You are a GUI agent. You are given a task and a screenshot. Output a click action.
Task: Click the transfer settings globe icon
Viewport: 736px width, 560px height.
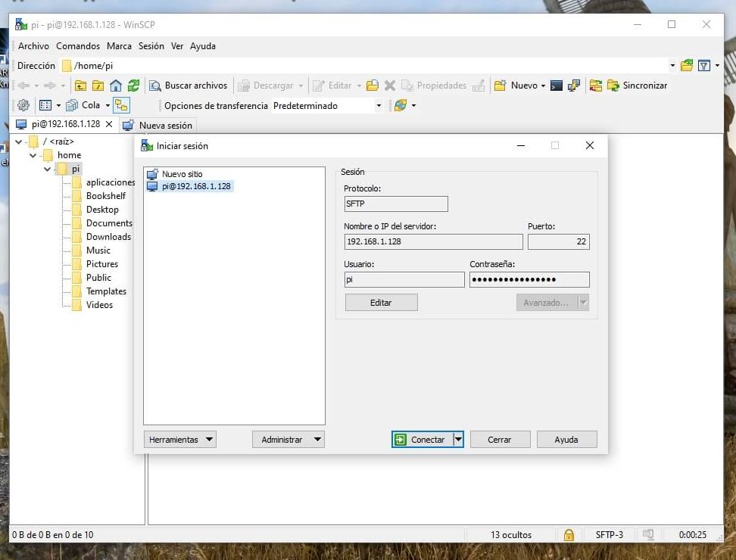[x=401, y=105]
